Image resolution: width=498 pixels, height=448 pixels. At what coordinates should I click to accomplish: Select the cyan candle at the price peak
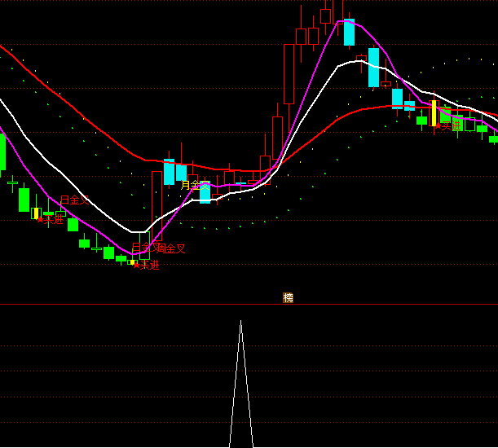click(349, 32)
